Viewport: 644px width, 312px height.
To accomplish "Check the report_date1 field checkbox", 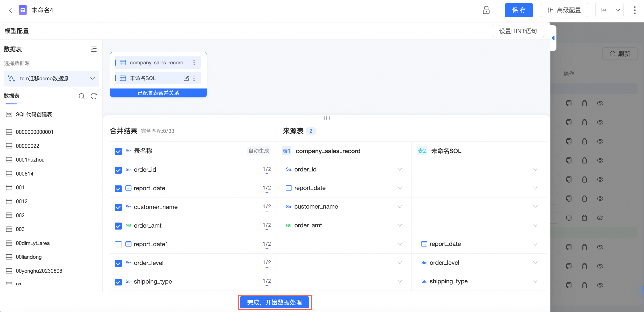I will pos(118,244).
